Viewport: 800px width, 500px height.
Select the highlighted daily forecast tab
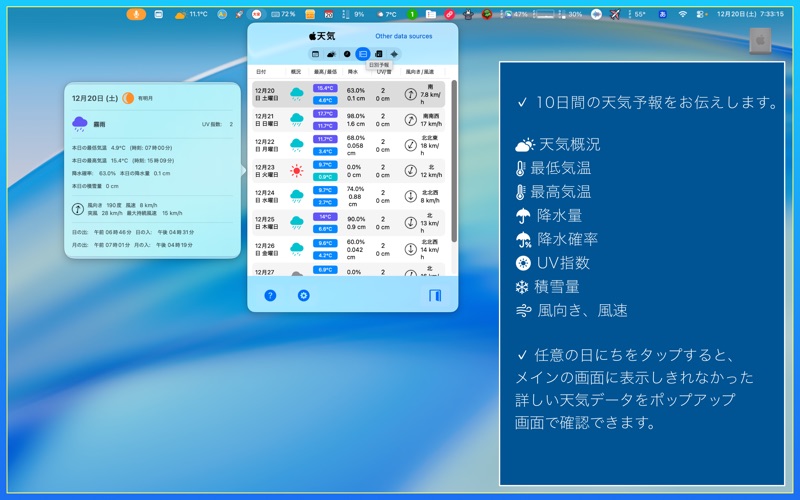pyautogui.click(x=363, y=54)
